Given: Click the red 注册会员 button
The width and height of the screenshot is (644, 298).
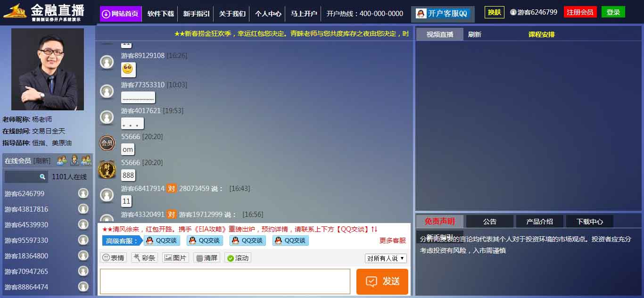Looking at the screenshot, I should tap(580, 12).
